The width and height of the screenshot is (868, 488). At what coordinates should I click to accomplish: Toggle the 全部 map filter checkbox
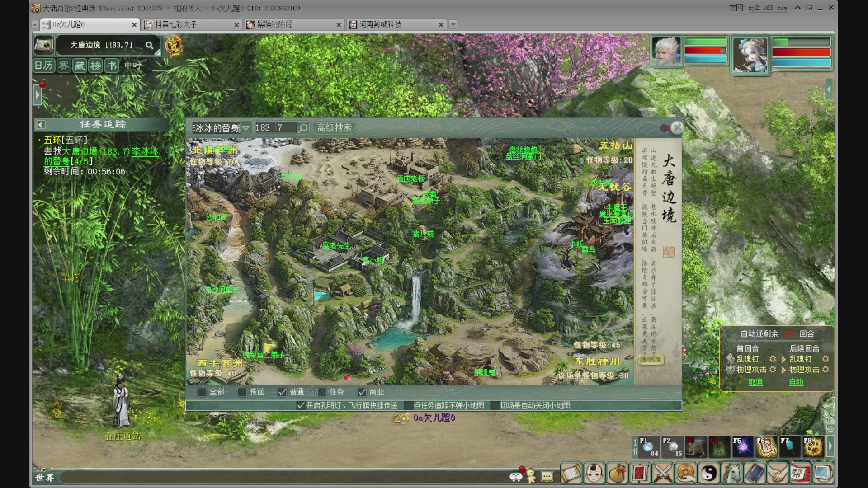(x=202, y=392)
